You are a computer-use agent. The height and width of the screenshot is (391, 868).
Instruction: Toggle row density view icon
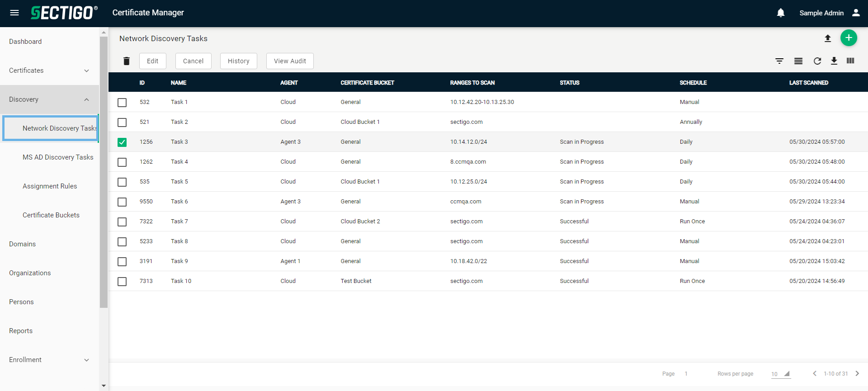[x=798, y=61]
